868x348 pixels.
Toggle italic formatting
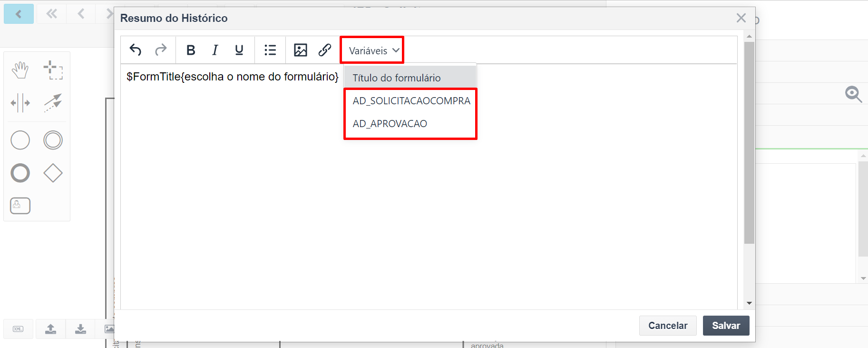(215, 50)
